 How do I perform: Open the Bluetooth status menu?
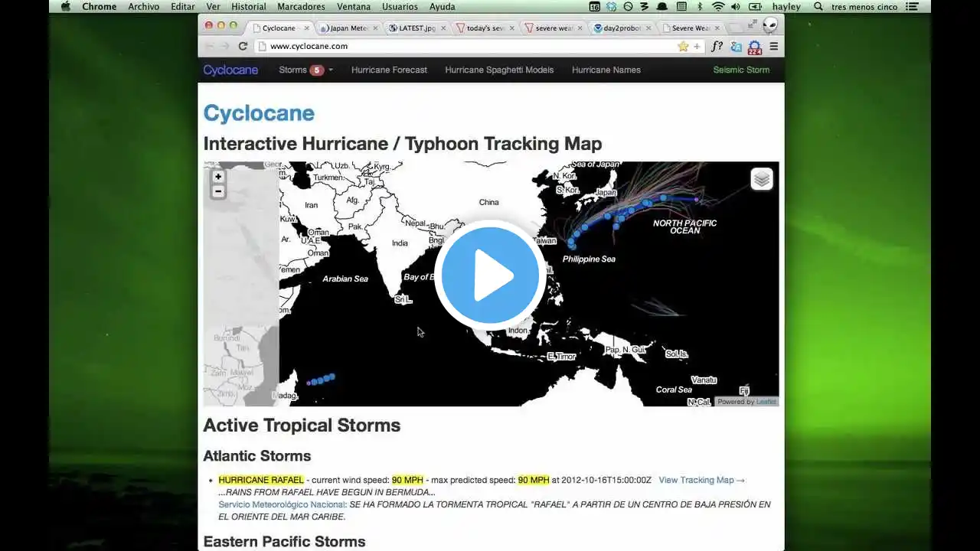point(701,6)
